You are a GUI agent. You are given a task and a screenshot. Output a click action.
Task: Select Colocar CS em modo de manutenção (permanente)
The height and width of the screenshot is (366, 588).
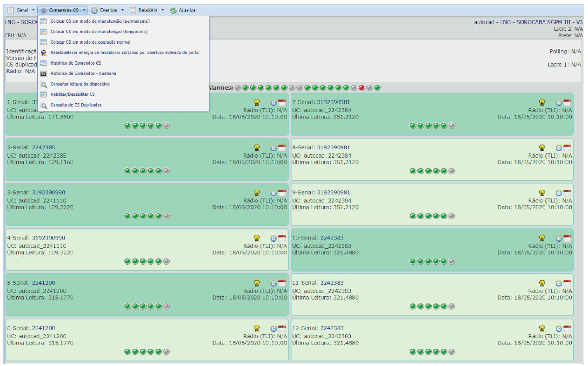pos(100,21)
